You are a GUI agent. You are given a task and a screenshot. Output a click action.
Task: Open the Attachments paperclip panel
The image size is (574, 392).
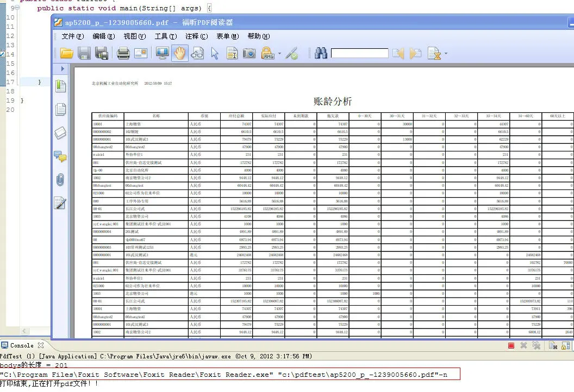tap(60, 180)
